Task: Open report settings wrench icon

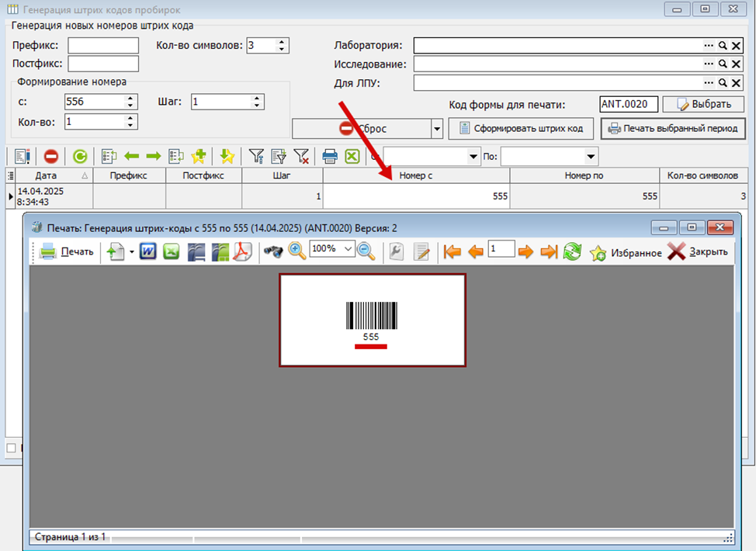Action: [397, 251]
